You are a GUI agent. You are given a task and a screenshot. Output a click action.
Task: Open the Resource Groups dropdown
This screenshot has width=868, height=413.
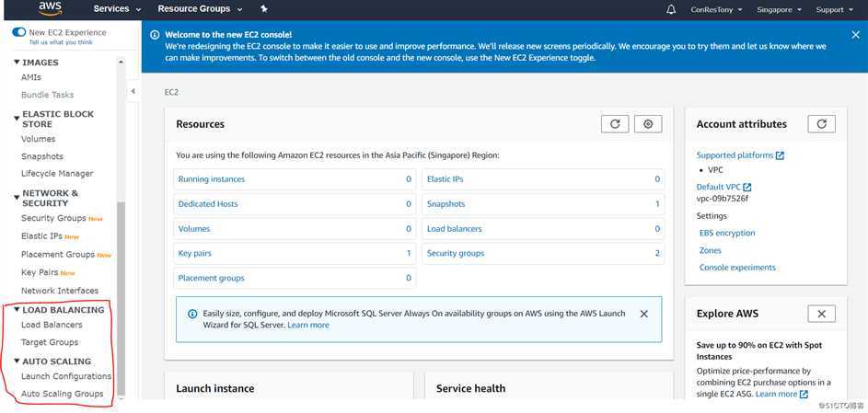pyautogui.click(x=200, y=9)
